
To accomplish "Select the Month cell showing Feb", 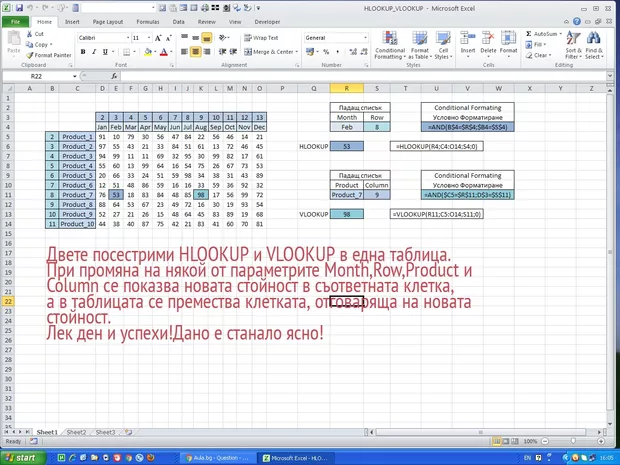I will tap(347, 127).
